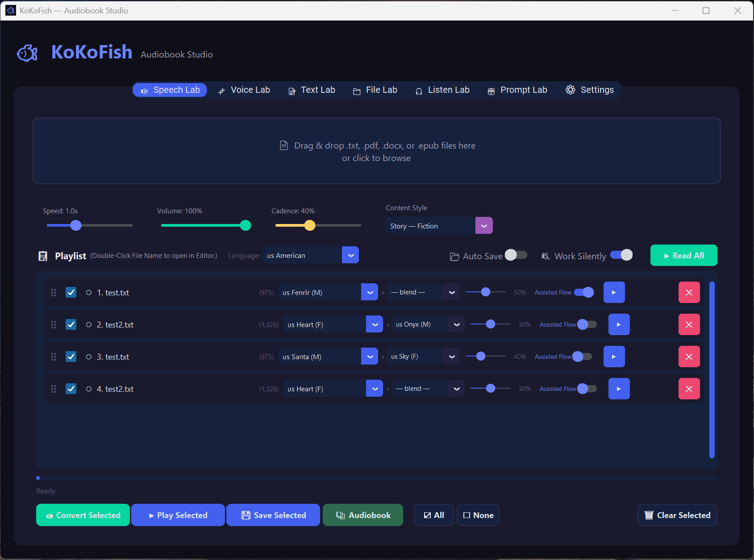Uncheck the checkbox for 4. test2.txt
754x560 pixels.
pos(71,389)
